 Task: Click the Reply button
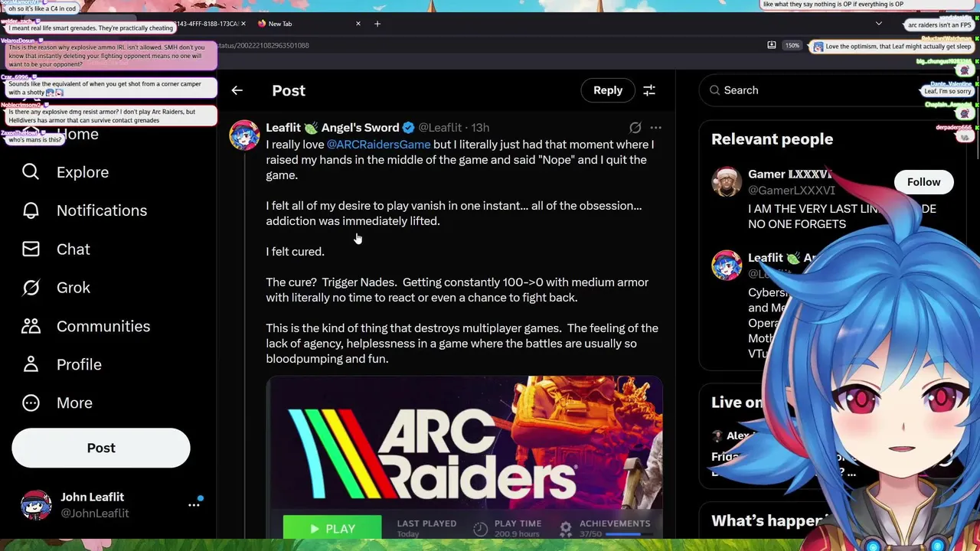point(608,90)
